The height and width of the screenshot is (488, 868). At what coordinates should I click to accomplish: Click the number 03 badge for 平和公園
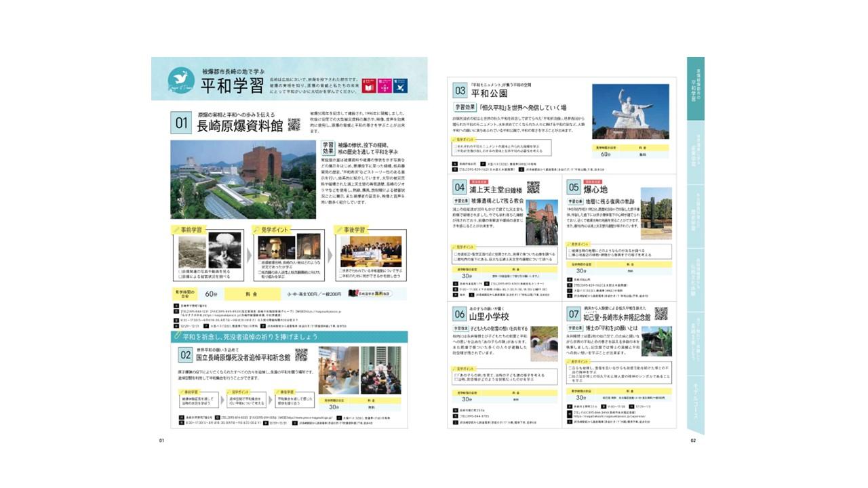tap(460, 91)
